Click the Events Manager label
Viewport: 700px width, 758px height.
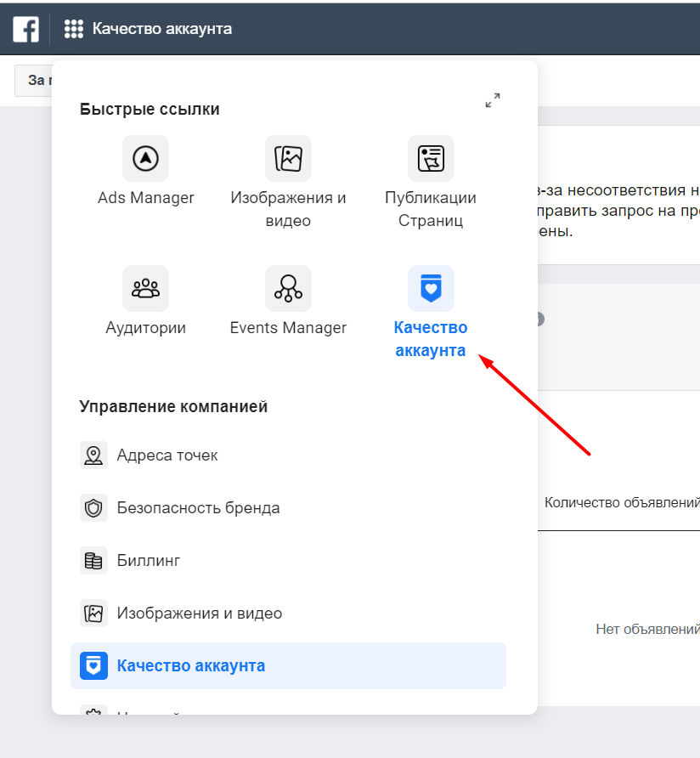[x=288, y=328]
